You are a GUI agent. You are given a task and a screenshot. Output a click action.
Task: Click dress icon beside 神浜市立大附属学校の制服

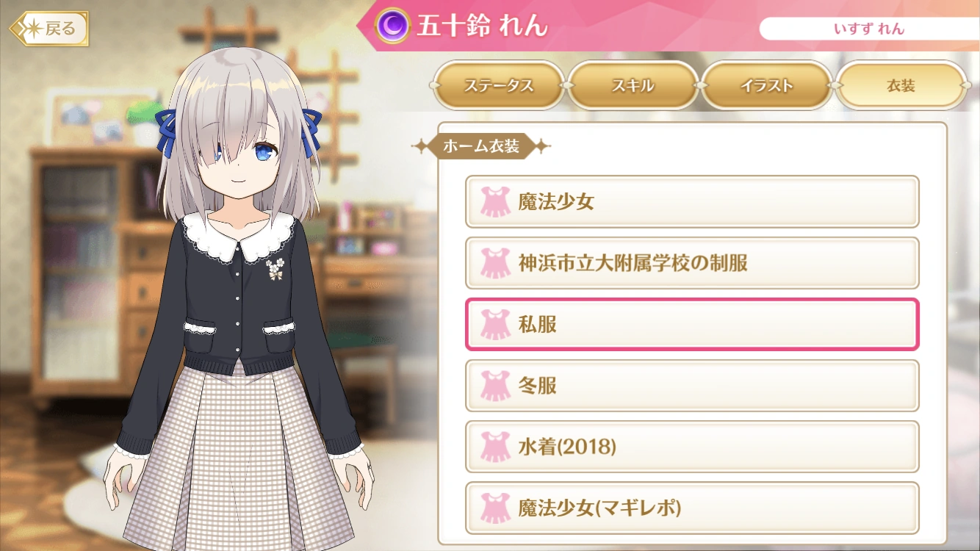495,263
